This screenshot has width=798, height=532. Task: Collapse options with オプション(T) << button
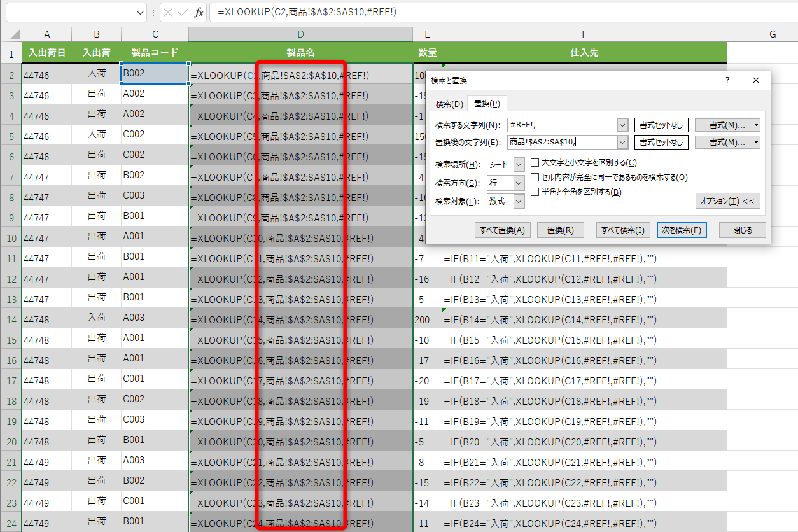[x=727, y=201]
